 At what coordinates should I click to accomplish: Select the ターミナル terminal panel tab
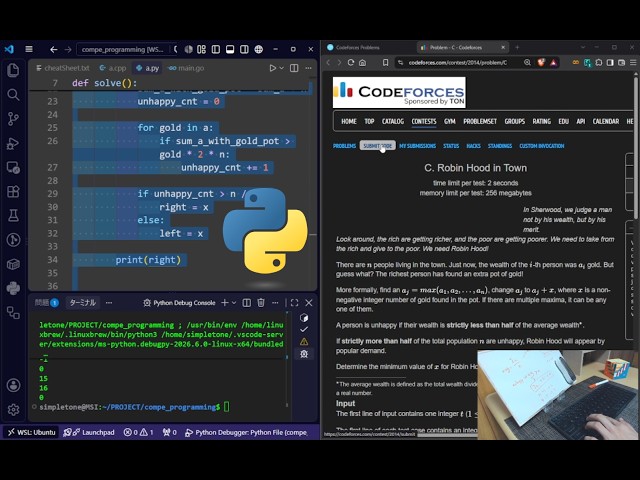point(82,302)
